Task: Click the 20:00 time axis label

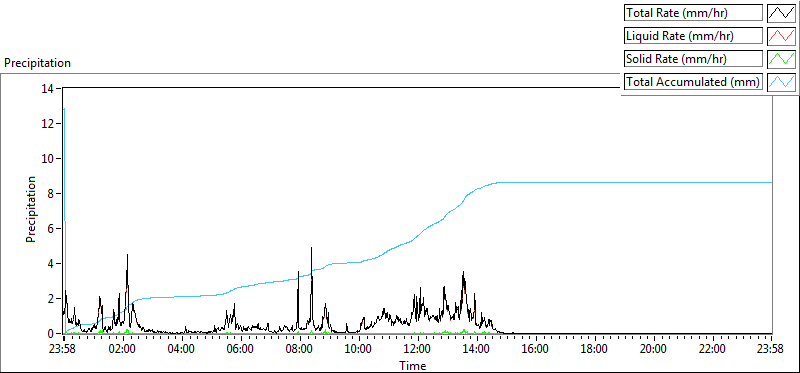Action: [653, 350]
